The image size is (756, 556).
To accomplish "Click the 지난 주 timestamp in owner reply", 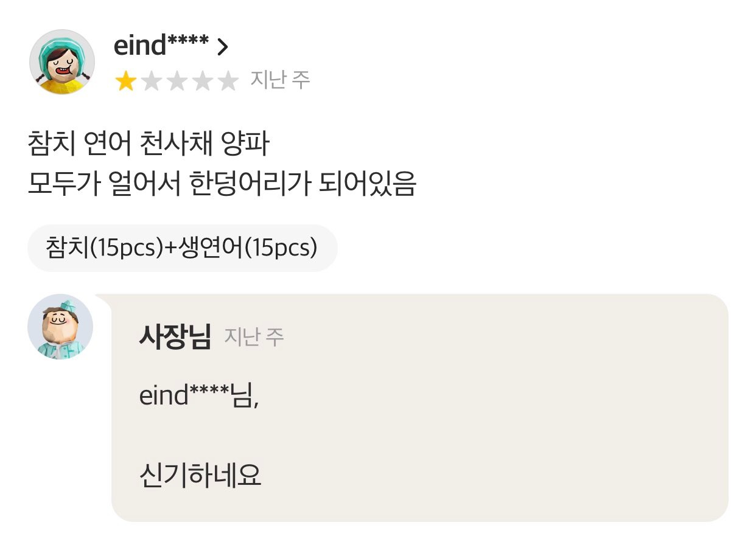I will (254, 337).
